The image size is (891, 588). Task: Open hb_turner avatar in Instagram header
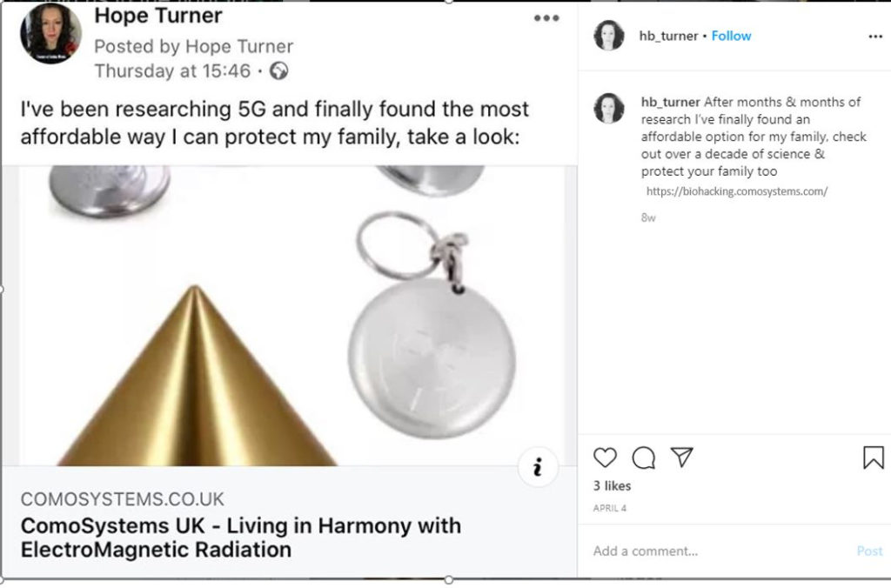click(608, 35)
